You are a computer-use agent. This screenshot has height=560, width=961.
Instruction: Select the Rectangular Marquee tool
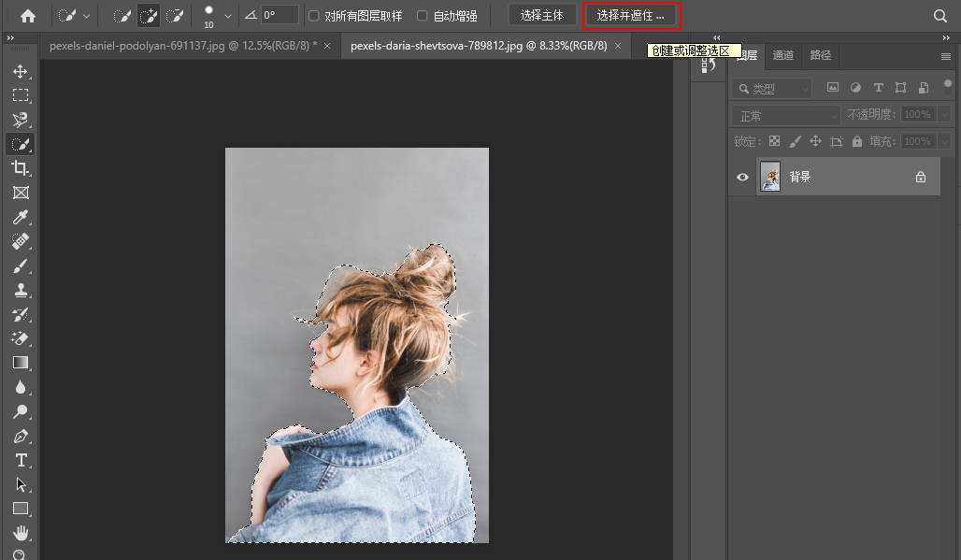click(21, 94)
